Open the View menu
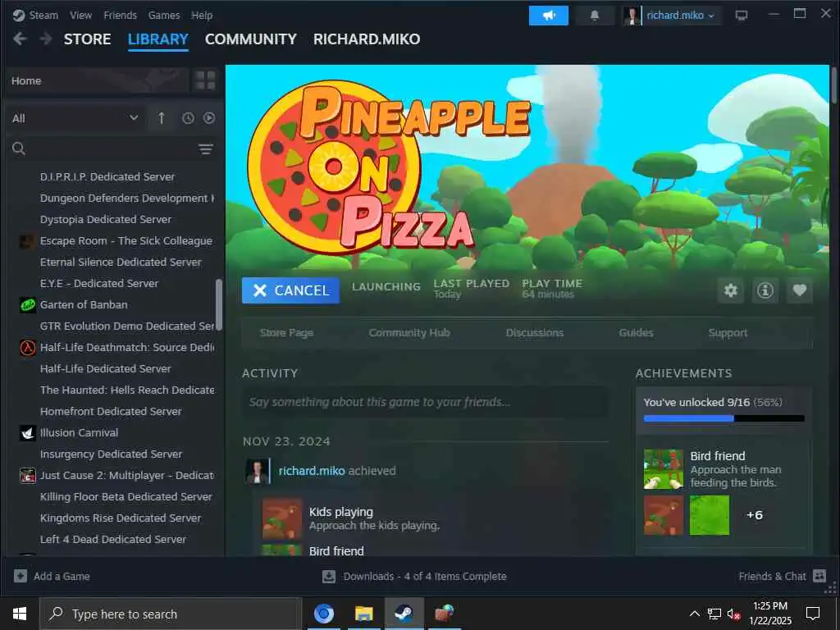The height and width of the screenshot is (630, 840). pyautogui.click(x=81, y=15)
